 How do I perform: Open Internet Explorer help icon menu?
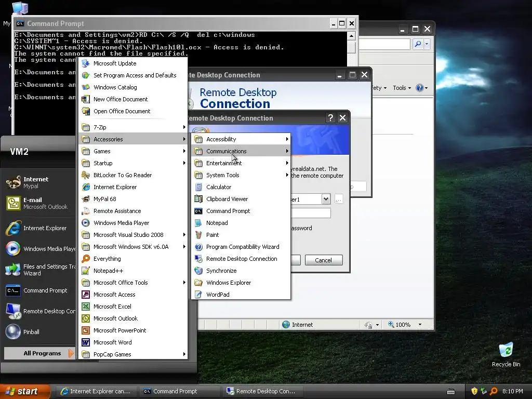[x=422, y=88]
